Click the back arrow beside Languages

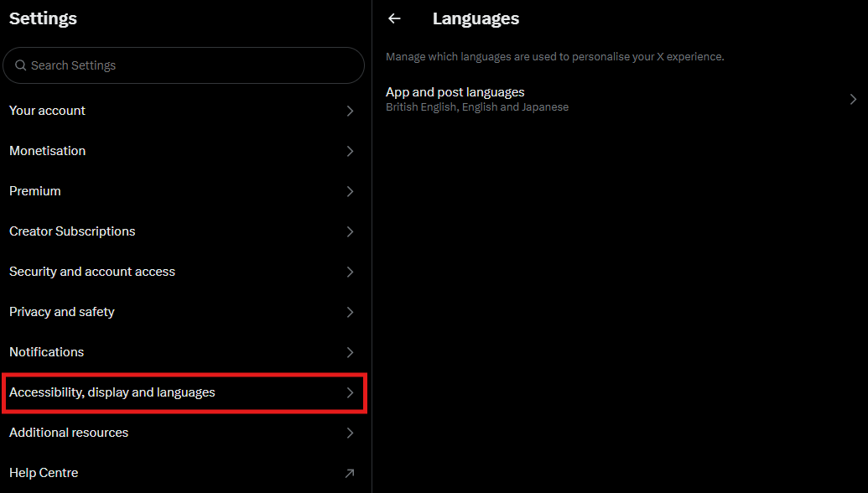tap(394, 18)
